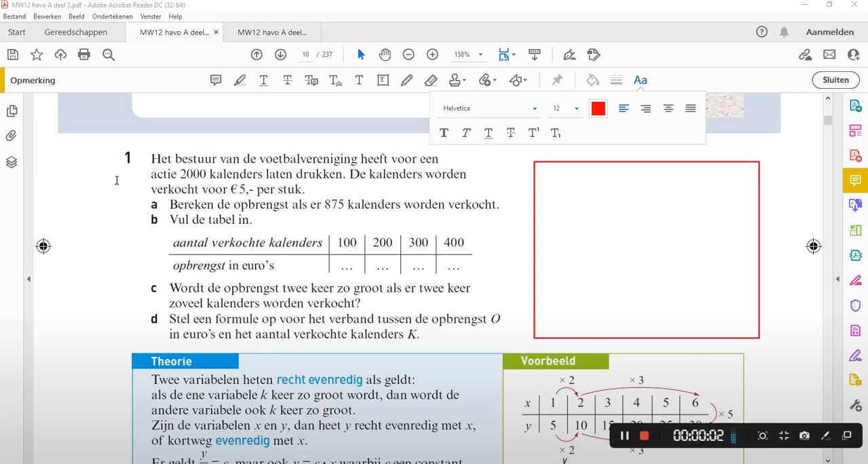Open the help question mark

pyautogui.click(x=761, y=32)
